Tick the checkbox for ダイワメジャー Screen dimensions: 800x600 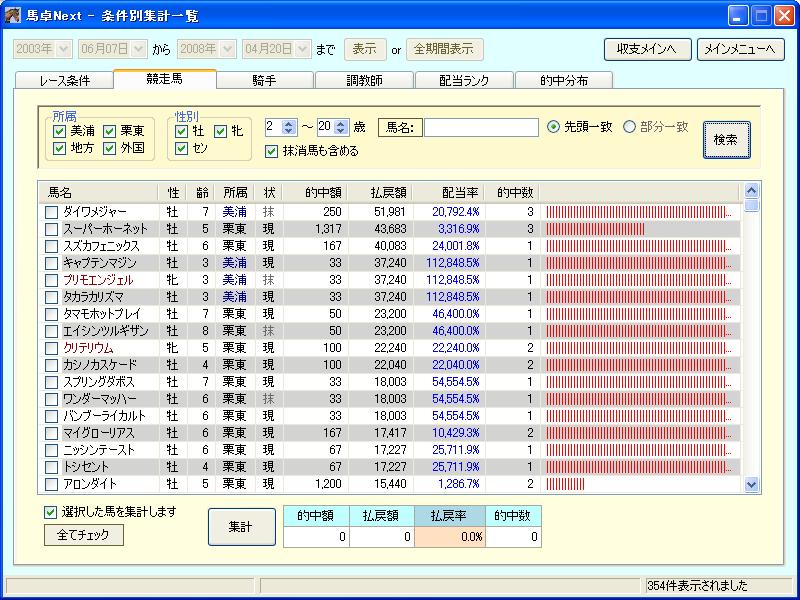52,212
